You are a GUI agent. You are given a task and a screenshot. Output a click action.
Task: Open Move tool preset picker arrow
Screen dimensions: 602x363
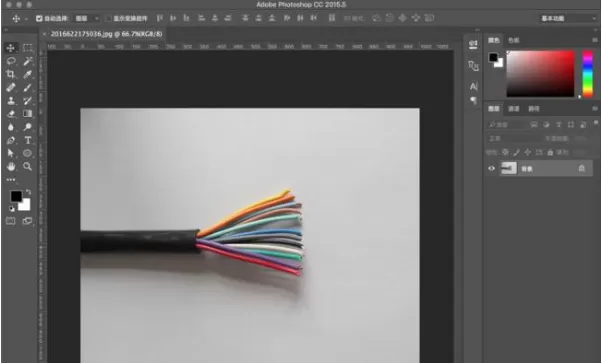click(x=26, y=18)
